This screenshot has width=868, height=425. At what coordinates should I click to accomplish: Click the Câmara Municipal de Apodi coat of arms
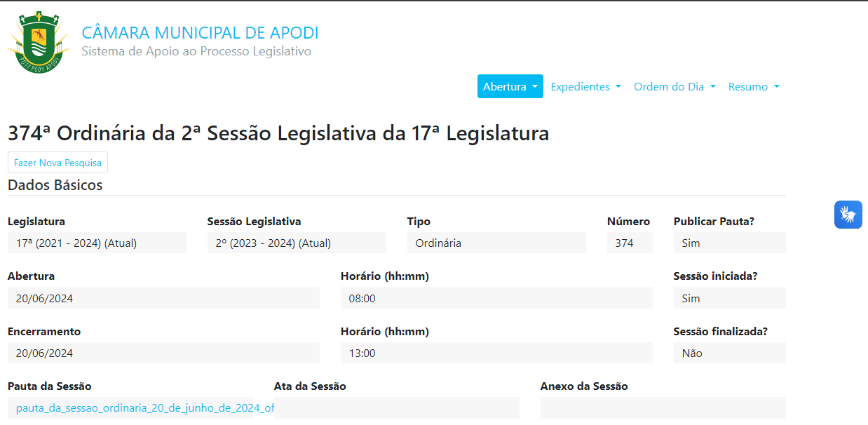pos(38,39)
